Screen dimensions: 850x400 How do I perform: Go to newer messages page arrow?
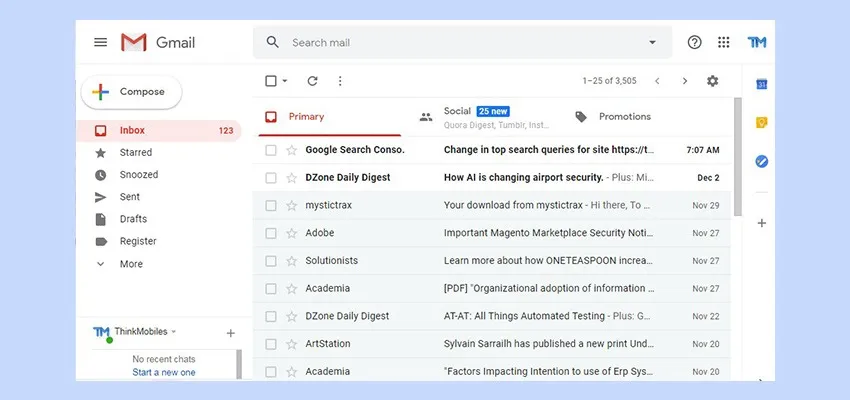point(657,81)
